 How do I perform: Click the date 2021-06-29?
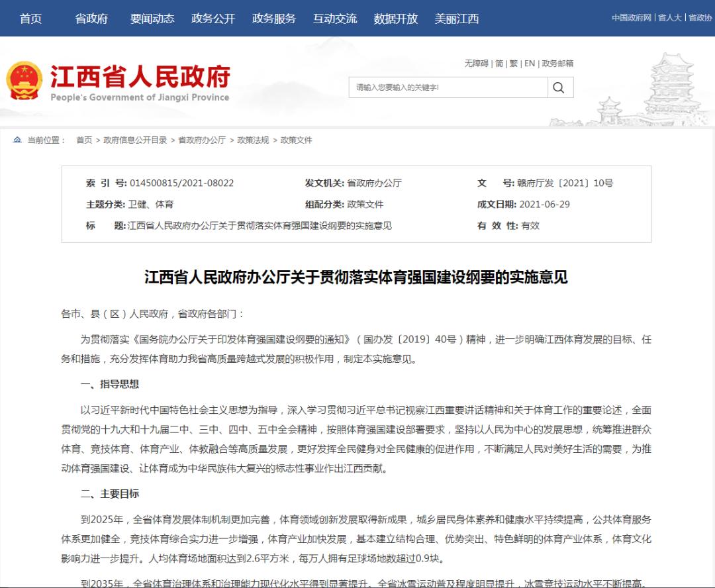544,205
